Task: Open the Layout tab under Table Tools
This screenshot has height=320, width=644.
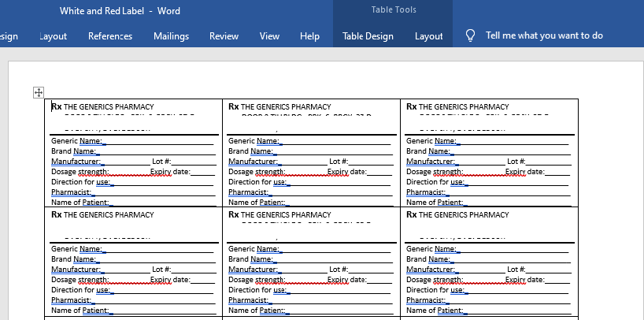Action: 429,36
